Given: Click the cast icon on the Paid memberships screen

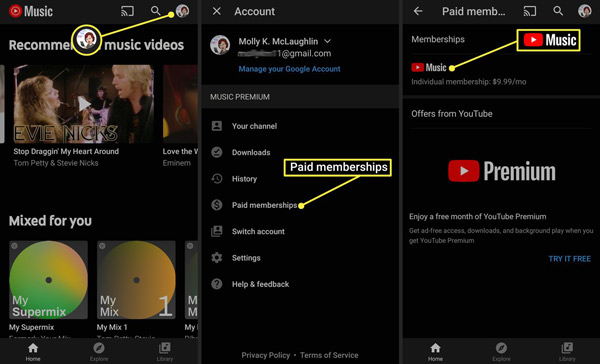Looking at the screenshot, I should [530, 11].
